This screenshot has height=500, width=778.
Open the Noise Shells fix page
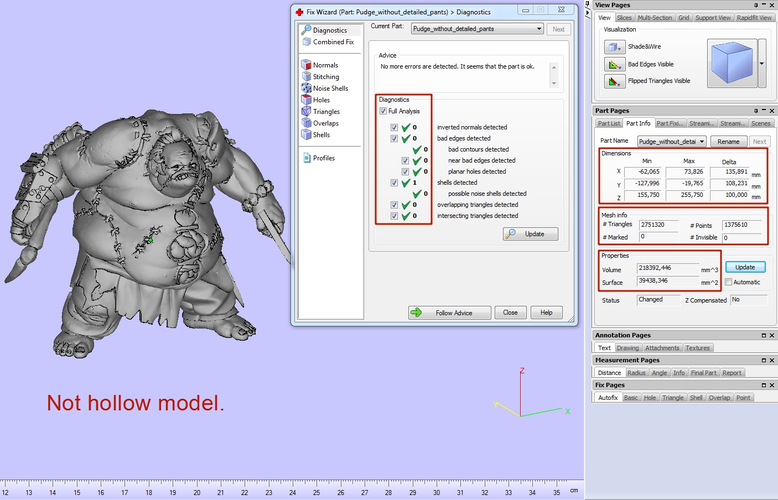325,88
